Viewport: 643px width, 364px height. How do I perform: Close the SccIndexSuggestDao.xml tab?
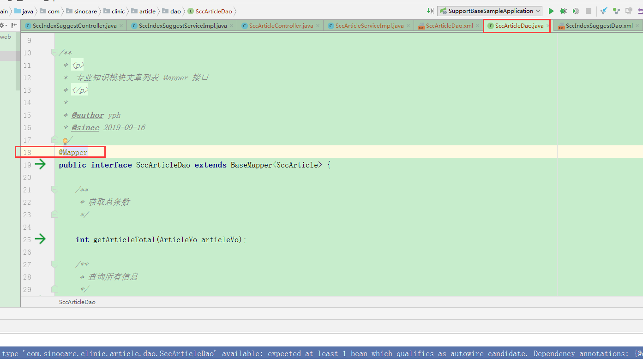(637, 26)
